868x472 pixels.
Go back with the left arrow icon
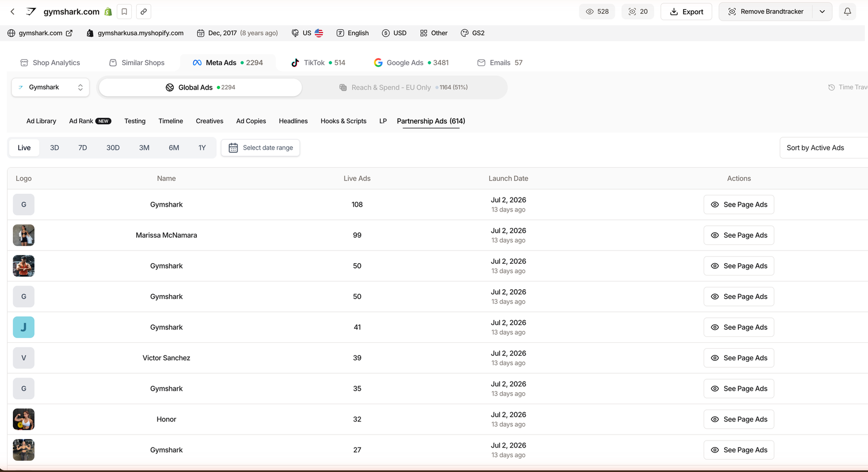12,11
